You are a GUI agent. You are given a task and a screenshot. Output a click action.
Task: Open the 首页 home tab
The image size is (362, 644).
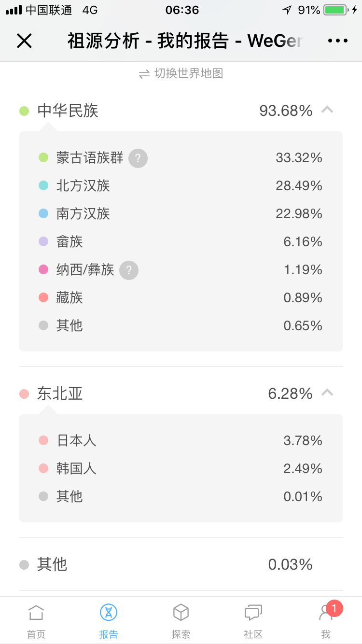(x=36, y=620)
